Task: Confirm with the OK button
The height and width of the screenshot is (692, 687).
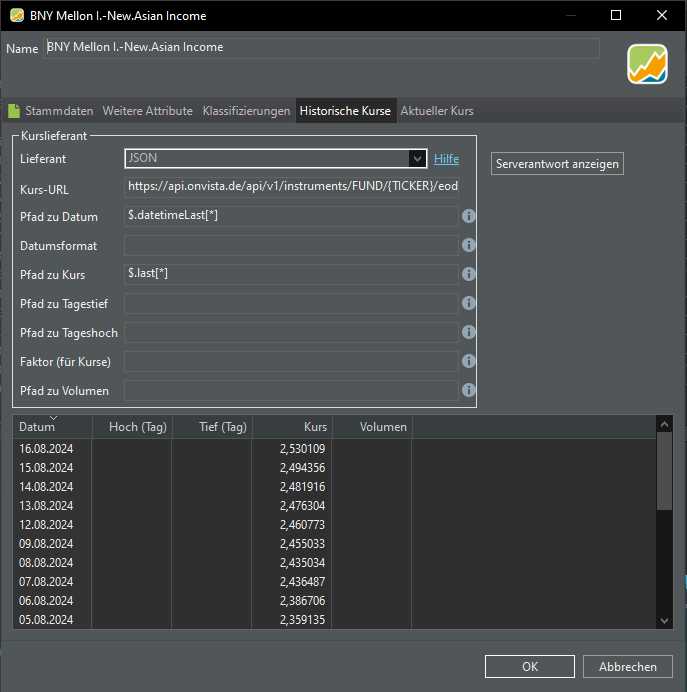Action: point(530,667)
